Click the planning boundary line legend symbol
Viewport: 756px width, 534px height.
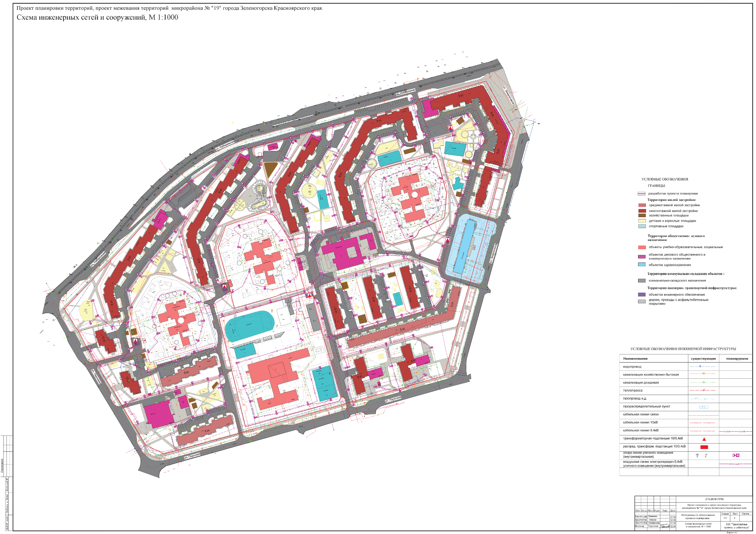[x=641, y=193]
